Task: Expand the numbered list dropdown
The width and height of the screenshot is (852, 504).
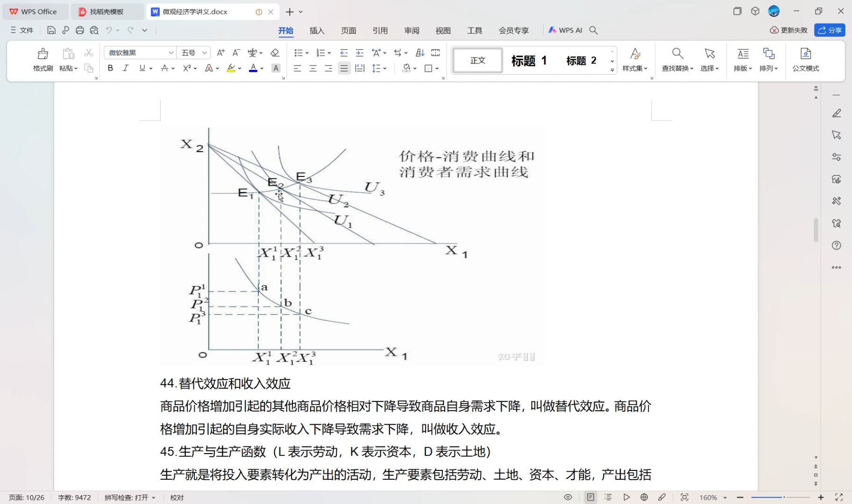Action: pyautogui.click(x=329, y=53)
